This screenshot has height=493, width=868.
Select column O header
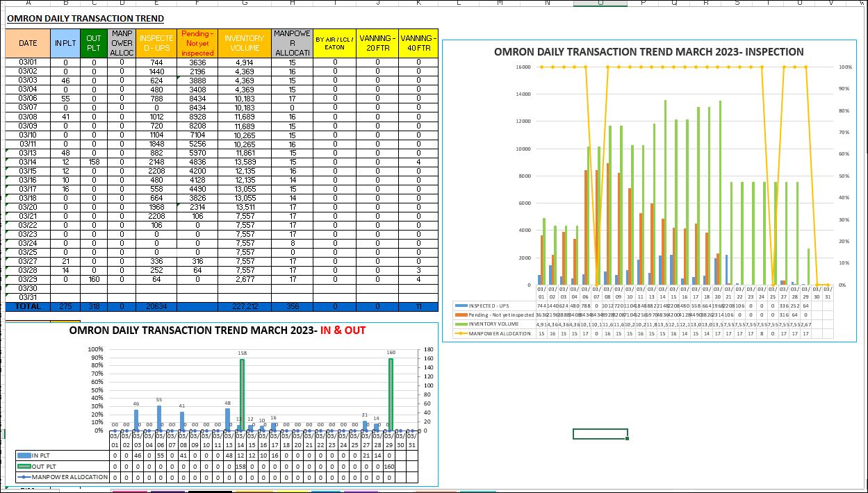(600, 3)
